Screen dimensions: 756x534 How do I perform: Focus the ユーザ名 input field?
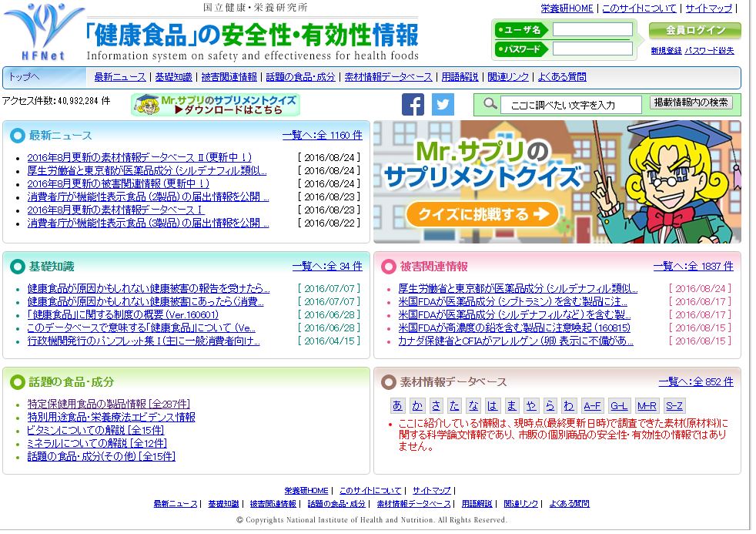click(x=592, y=30)
